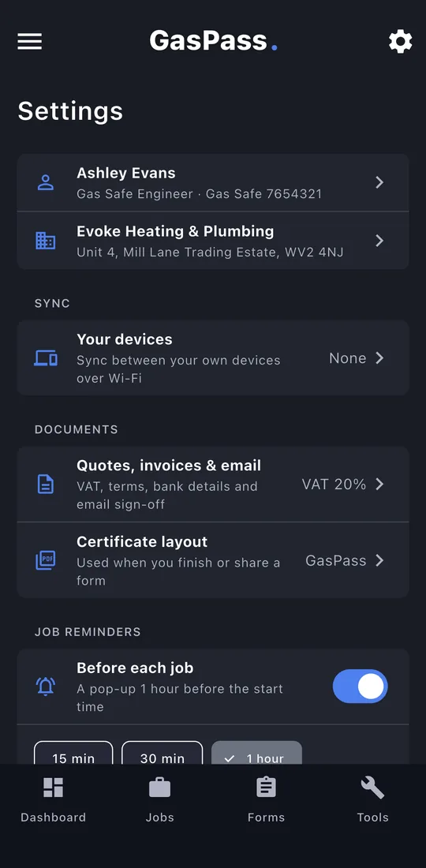Tap the settings gear icon

pos(400,42)
